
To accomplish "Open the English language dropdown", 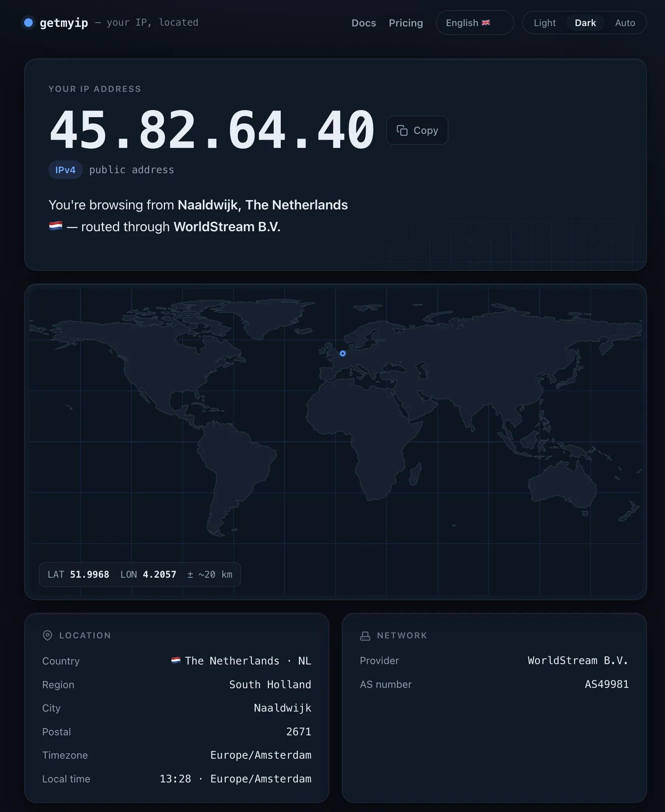I will coord(475,23).
